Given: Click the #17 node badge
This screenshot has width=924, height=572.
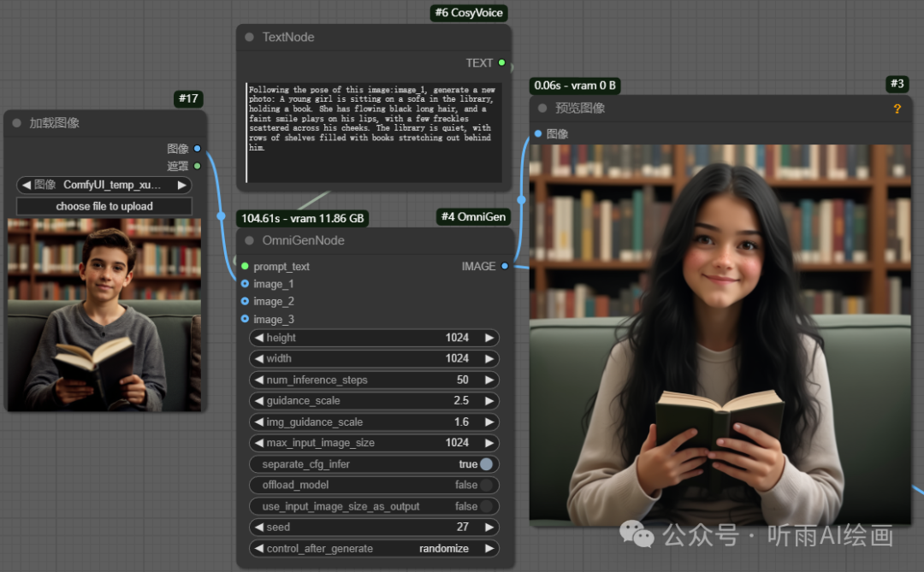Looking at the screenshot, I should (188, 98).
